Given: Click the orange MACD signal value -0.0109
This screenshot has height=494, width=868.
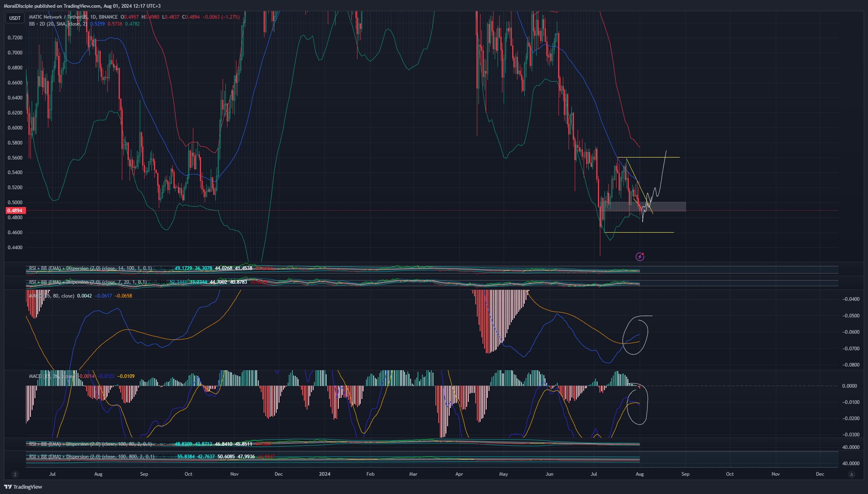Looking at the screenshot, I should [126, 376].
